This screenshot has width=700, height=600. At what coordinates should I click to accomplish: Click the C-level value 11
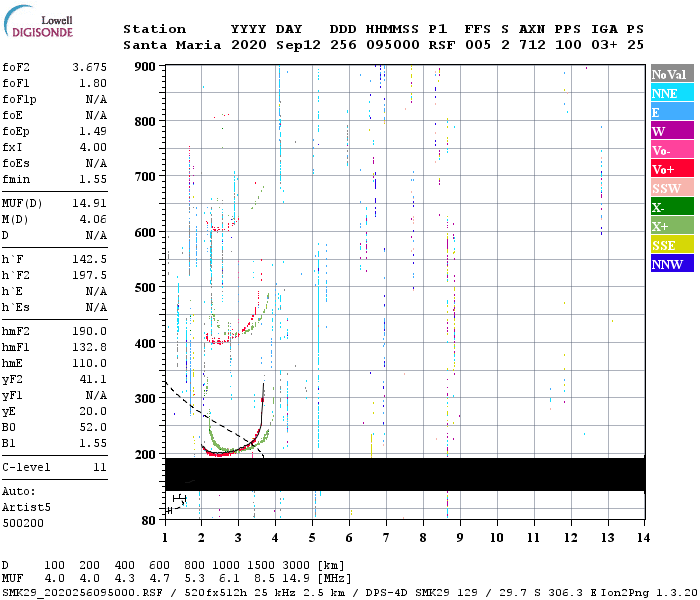(x=100, y=467)
